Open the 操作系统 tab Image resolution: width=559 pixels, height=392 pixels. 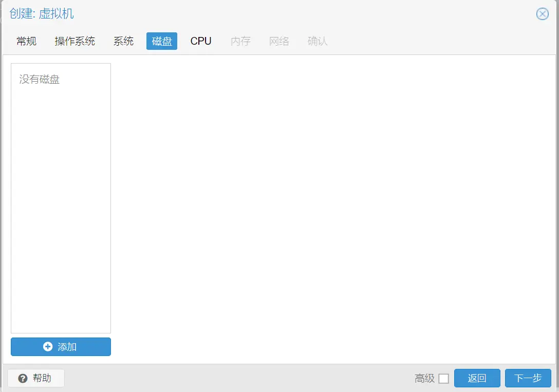(x=75, y=41)
